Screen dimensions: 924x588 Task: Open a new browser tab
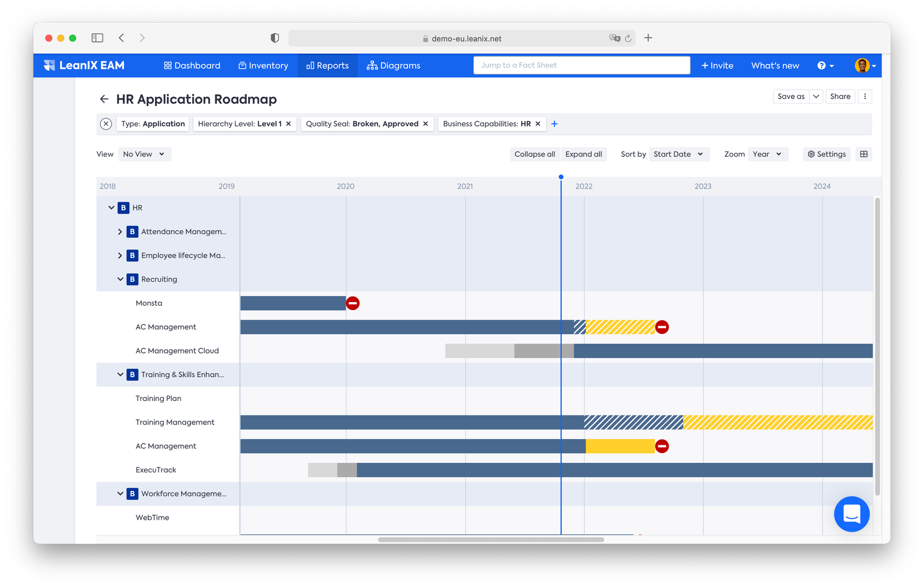(648, 38)
